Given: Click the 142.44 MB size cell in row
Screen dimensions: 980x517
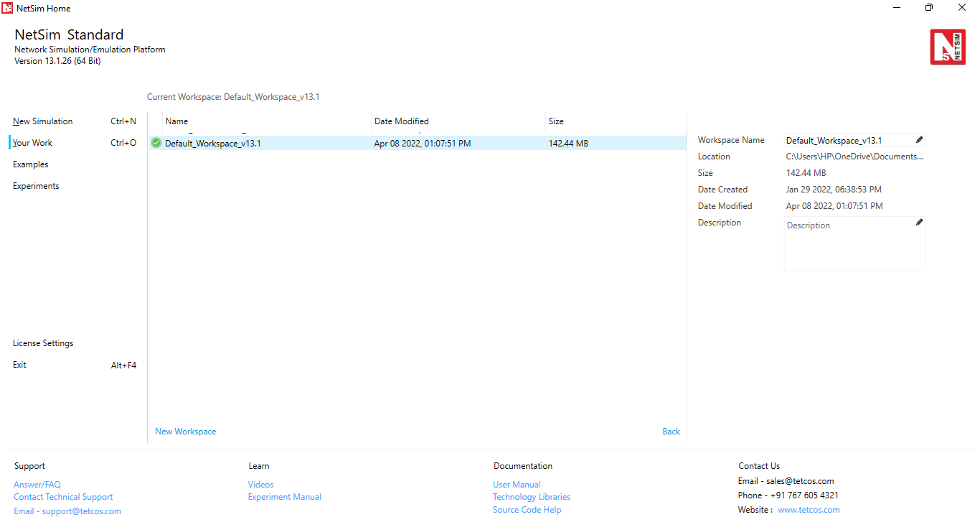Looking at the screenshot, I should [x=568, y=144].
